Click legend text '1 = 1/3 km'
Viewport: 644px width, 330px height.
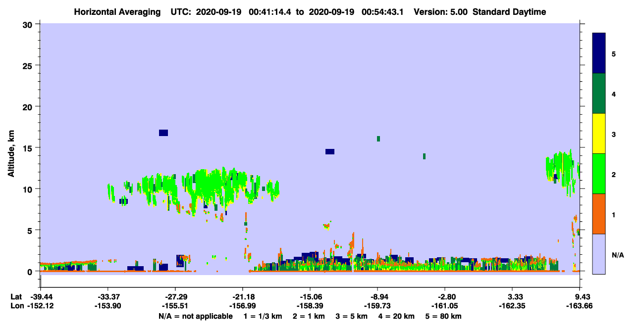point(263,316)
